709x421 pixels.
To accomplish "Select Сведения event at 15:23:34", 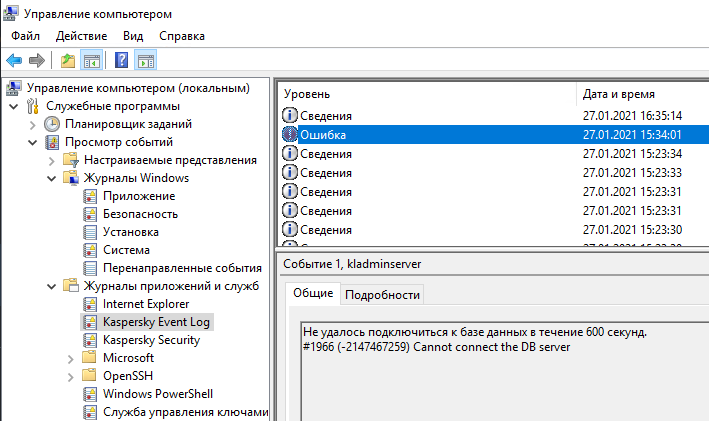I will click(494, 154).
